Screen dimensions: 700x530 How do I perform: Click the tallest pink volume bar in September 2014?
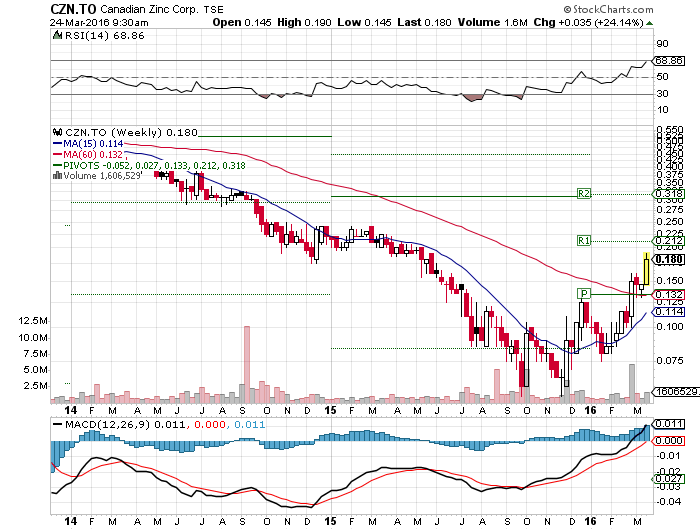pos(247,364)
